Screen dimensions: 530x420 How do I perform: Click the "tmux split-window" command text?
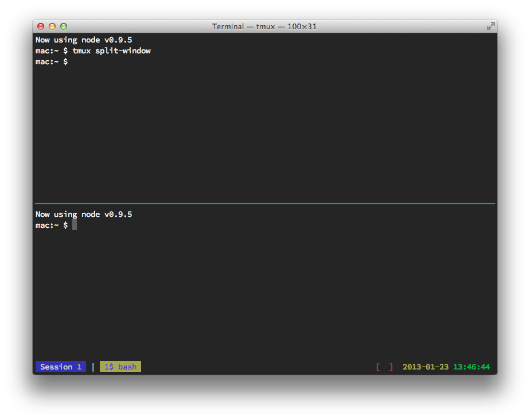coord(111,50)
